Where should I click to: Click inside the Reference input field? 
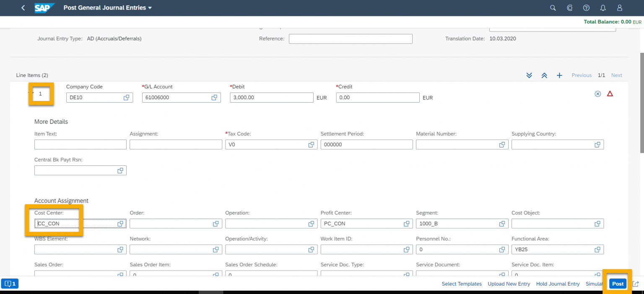pos(351,39)
